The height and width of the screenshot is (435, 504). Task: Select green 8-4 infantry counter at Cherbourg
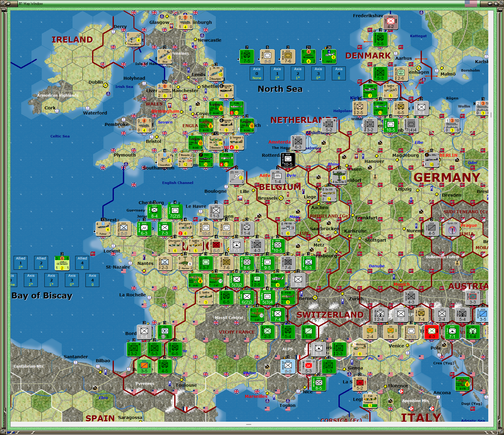point(154,211)
